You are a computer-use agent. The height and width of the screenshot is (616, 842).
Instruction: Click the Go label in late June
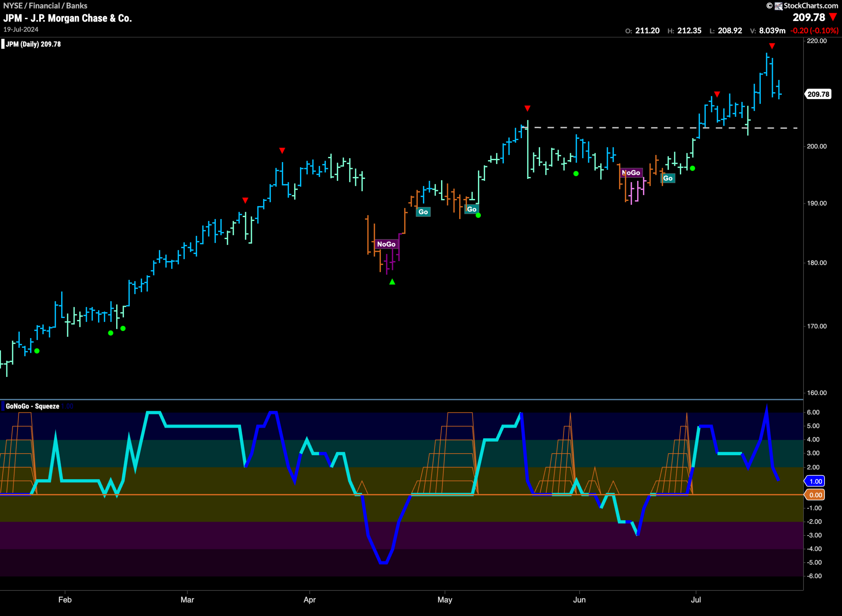pyautogui.click(x=668, y=178)
